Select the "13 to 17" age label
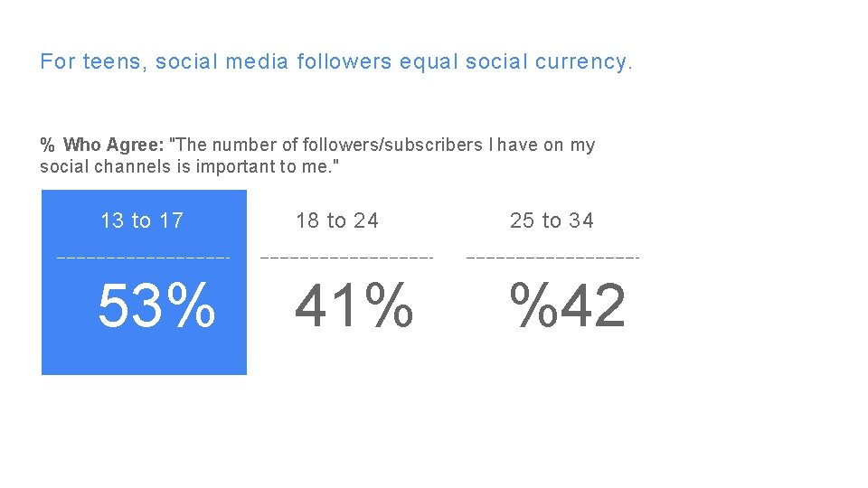 pos(142,221)
